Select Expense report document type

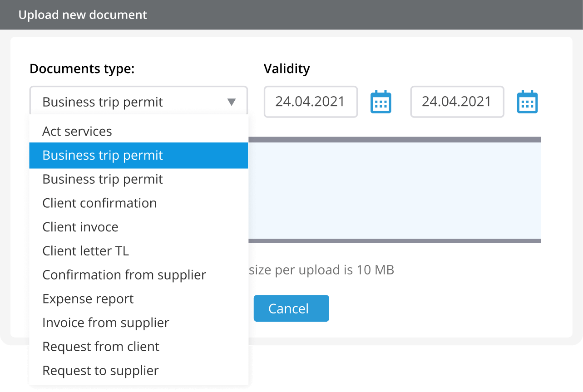[88, 299]
